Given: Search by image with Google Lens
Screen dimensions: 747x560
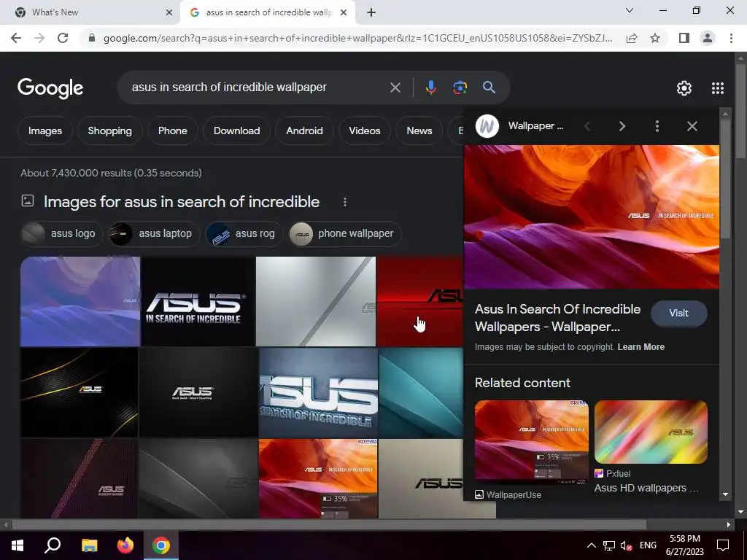Looking at the screenshot, I should [x=460, y=87].
